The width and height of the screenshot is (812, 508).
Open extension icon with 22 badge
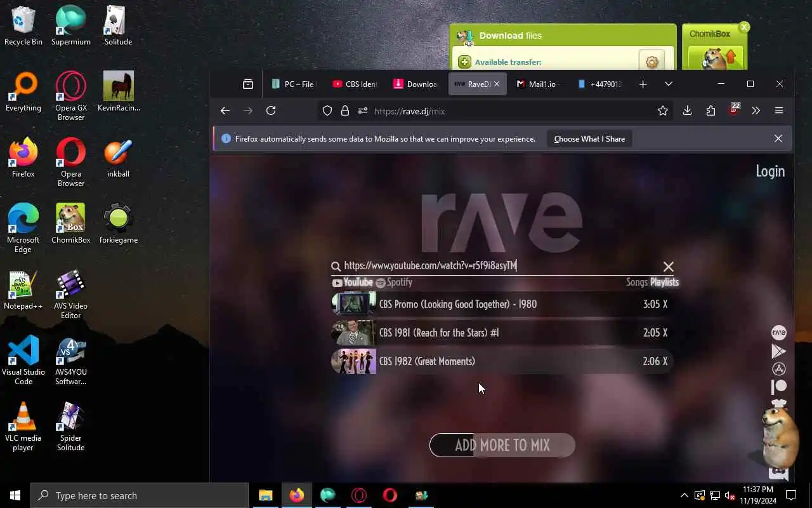(x=734, y=109)
